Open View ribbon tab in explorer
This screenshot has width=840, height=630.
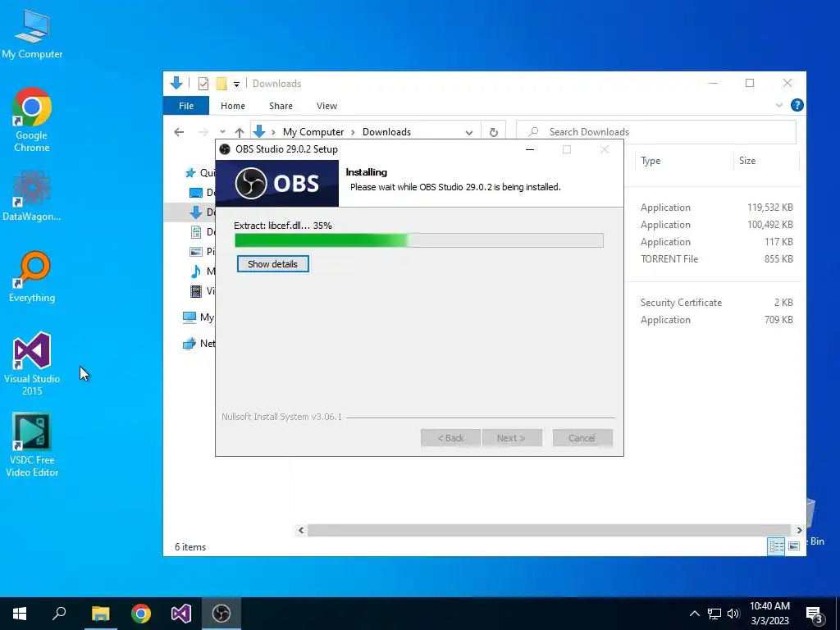[326, 106]
